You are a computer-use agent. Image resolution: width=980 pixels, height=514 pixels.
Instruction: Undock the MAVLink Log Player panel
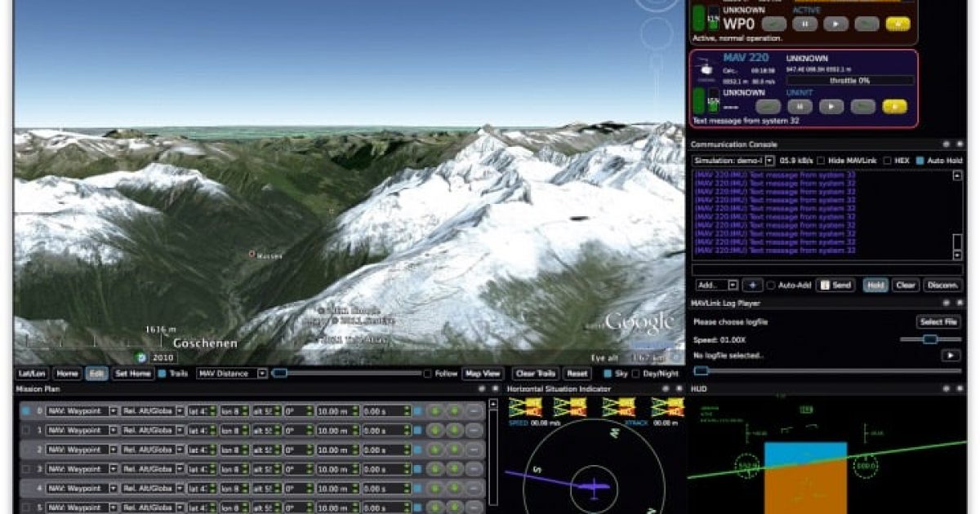click(x=945, y=303)
